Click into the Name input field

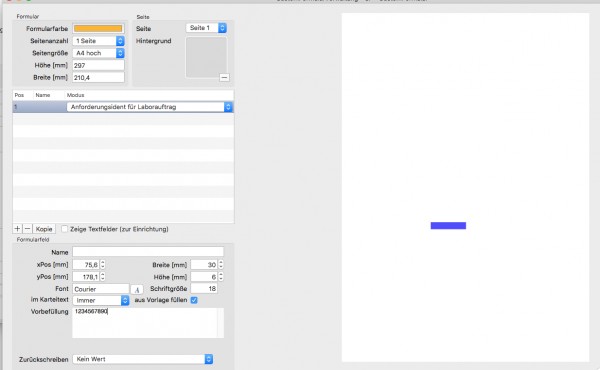[148, 252]
